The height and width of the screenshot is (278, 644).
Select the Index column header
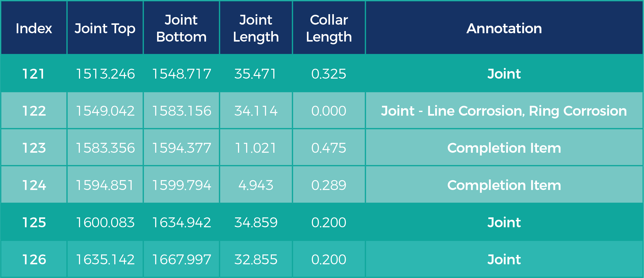click(34, 28)
